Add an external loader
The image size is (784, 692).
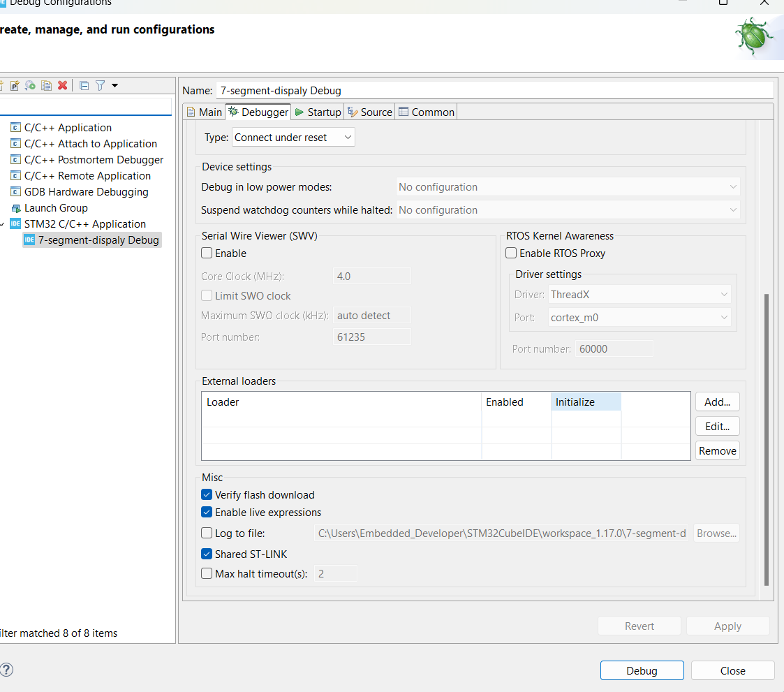coord(717,402)
